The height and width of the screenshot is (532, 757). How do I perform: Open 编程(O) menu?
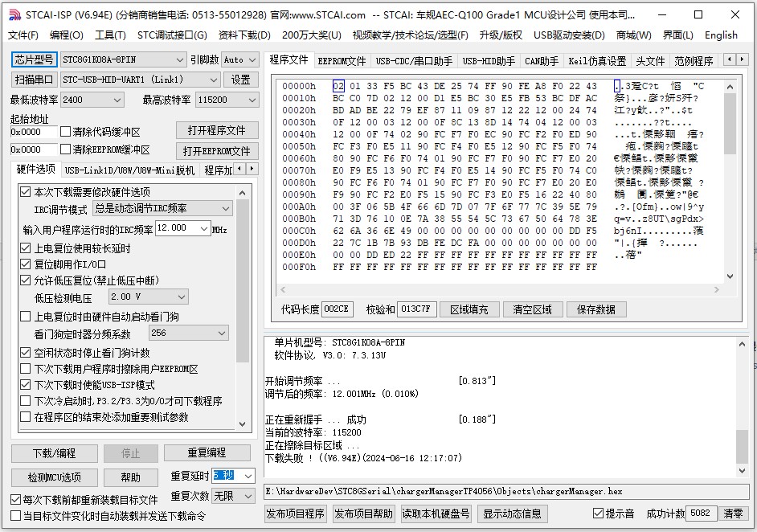click(x=67, y=35)
